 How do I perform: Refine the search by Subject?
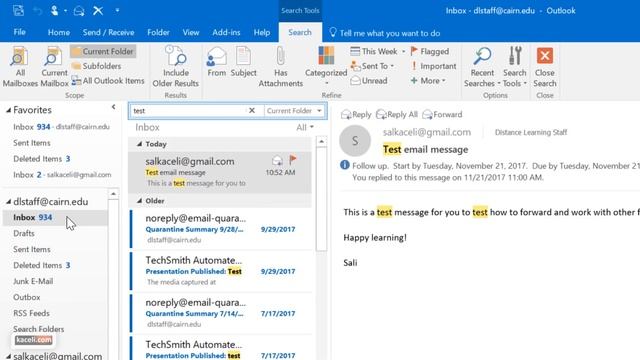243,62
